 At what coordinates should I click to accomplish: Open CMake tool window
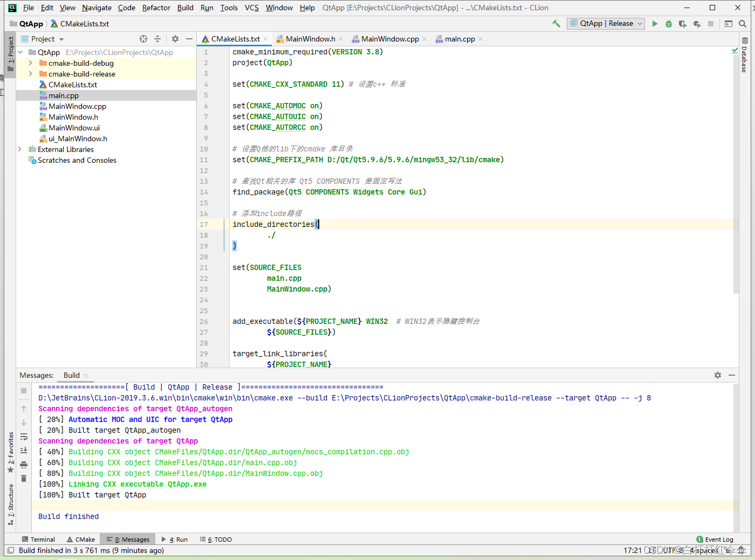pos(81,539)
